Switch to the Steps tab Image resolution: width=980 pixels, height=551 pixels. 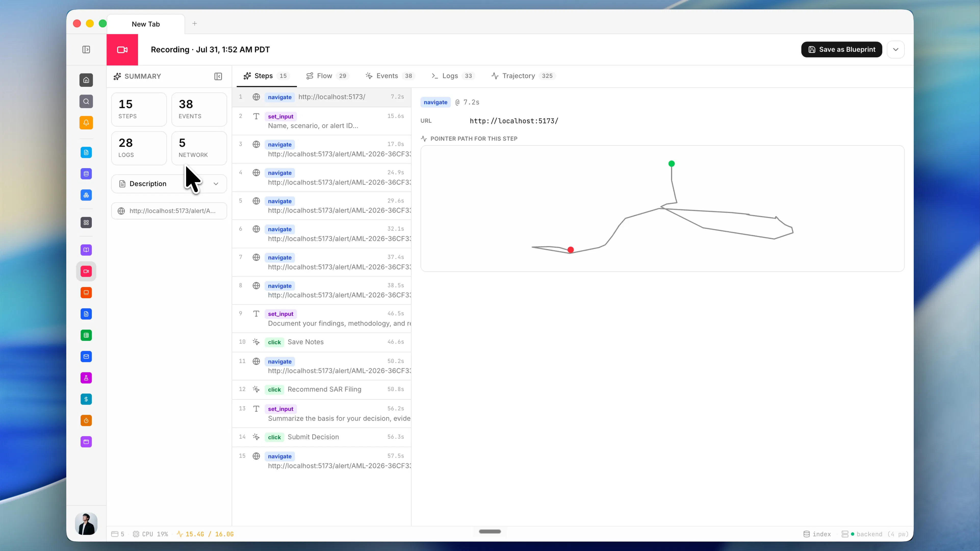(x=266, y=76)
